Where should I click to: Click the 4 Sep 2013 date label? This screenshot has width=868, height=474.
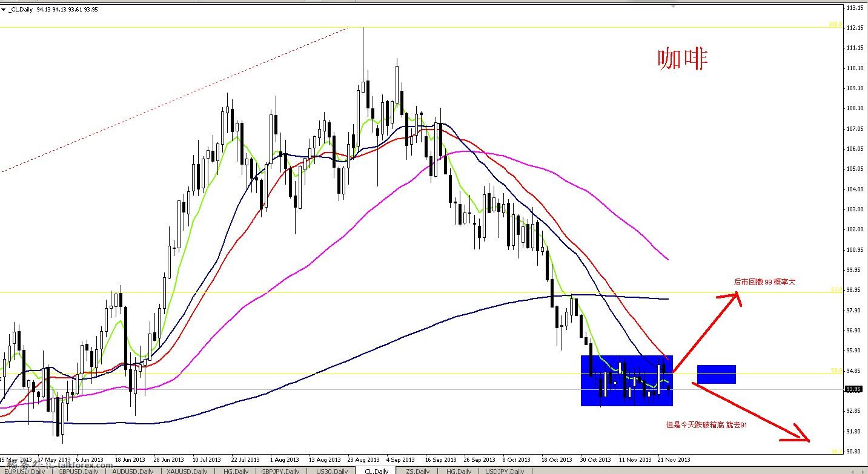(x=400, y=459)
